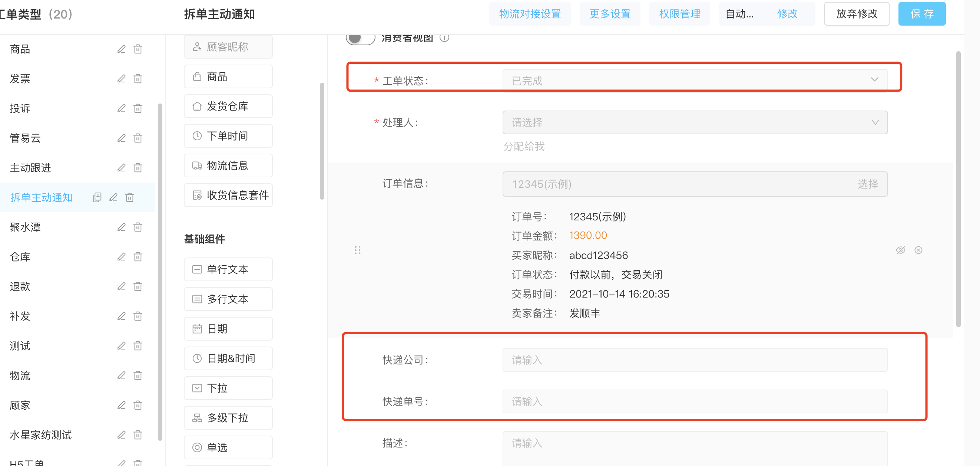The width and height of the screenshot is (980, 466).
Task: Select the 补发 ticket type
Action: pos(20,316)
